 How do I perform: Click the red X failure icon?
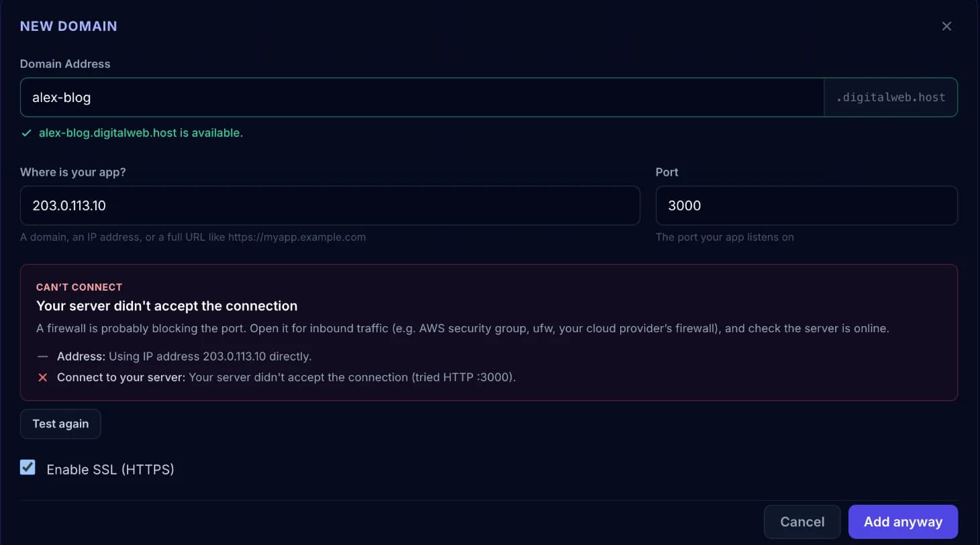[42, 377]
